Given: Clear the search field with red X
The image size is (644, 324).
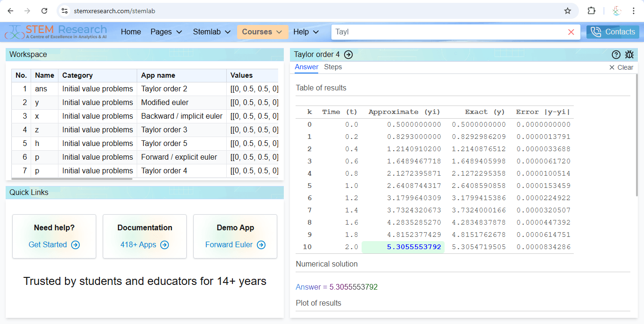Looking at the screenshot, I should (x=571, y=32).
